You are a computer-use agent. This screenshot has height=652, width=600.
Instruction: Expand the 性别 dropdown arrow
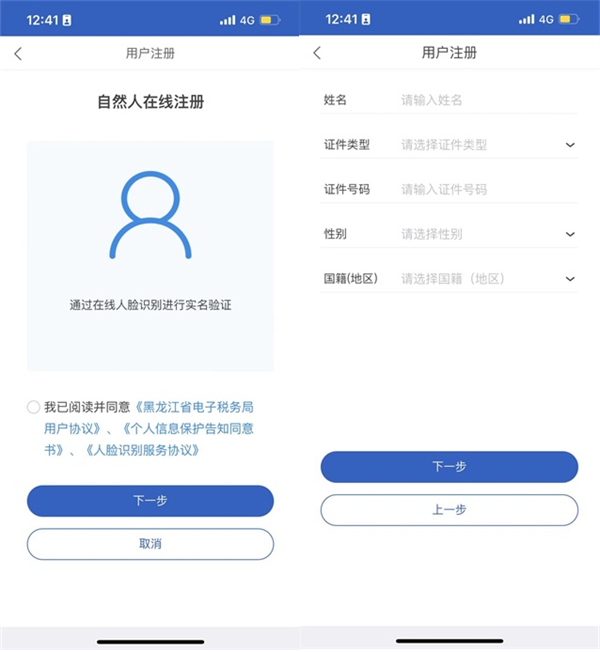(x=570, y=234)
